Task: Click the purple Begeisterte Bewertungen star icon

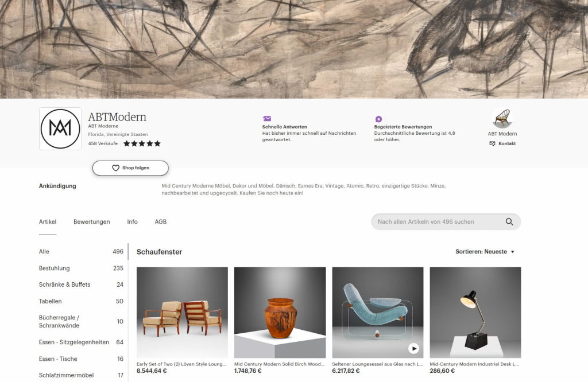Action: click(378, 119)
